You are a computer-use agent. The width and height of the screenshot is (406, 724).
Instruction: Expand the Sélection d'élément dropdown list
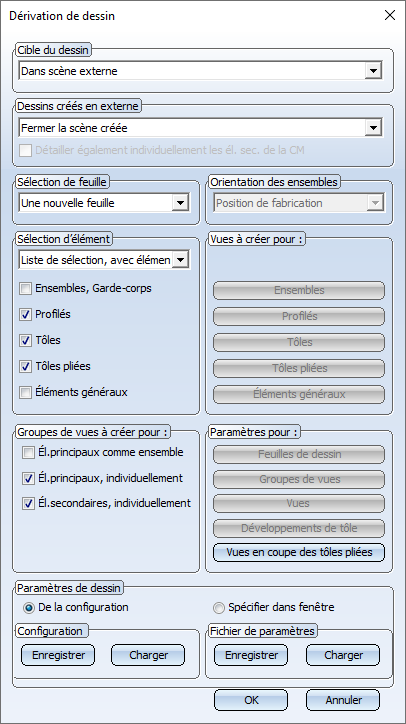pos(104,260)
